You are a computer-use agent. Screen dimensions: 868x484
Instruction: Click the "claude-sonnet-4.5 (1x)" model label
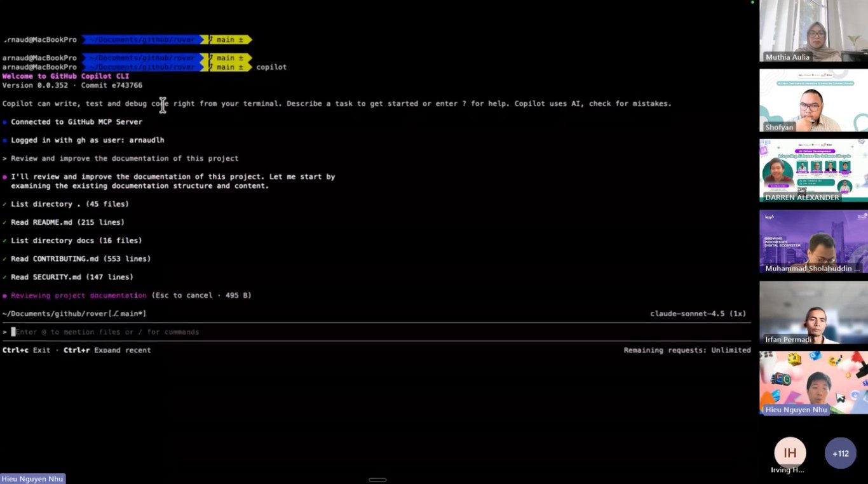698,314
